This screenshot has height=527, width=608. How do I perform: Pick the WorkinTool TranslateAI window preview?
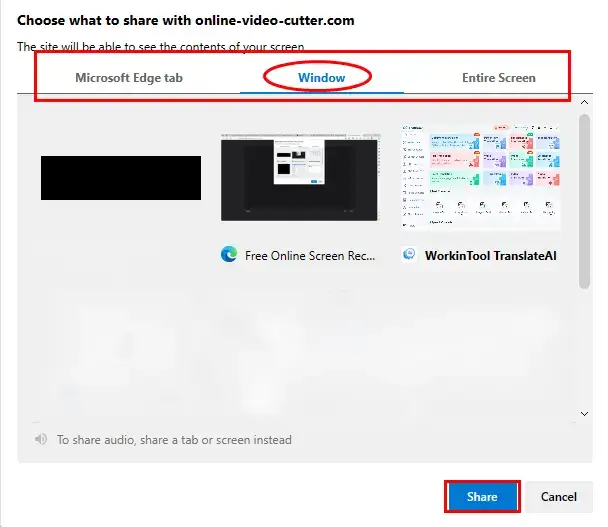(x=480, y=177)
